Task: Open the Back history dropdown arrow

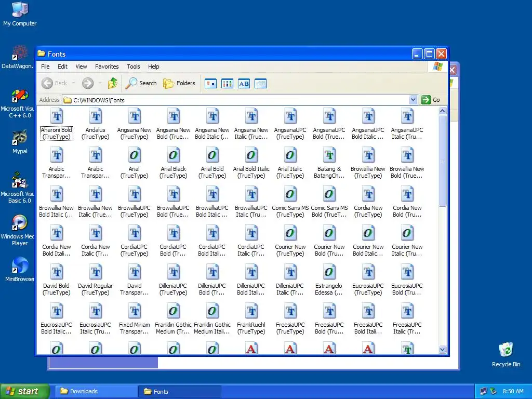Action: pos(73,83)
